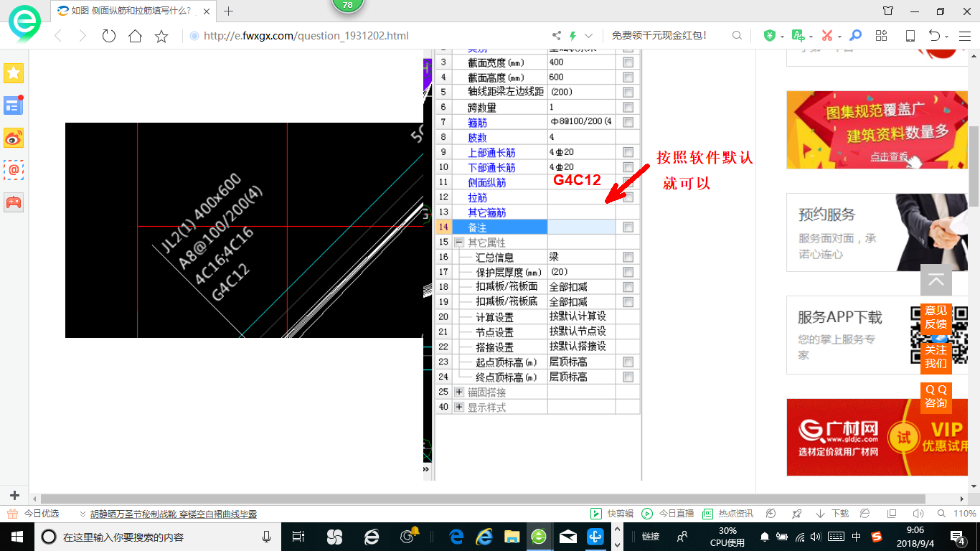Open the hamburger main menu

[x=963, y=36]
